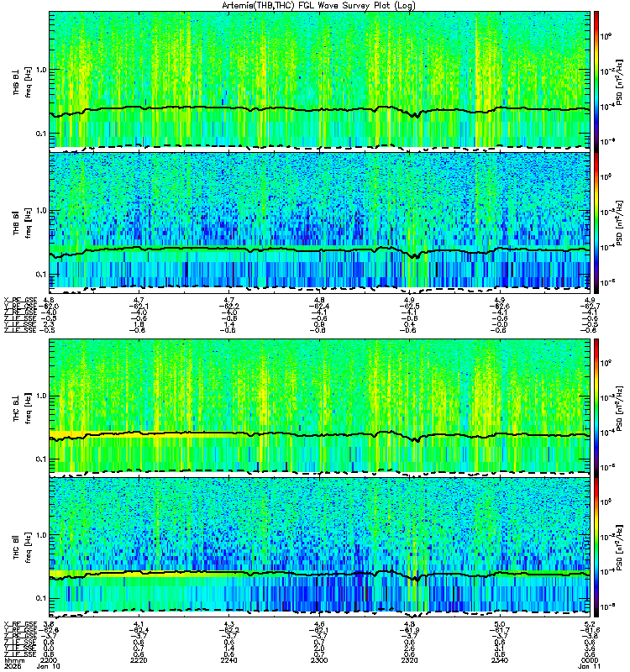
Task: Click the 0000 time label on the time axis
Action: point(590,660)
